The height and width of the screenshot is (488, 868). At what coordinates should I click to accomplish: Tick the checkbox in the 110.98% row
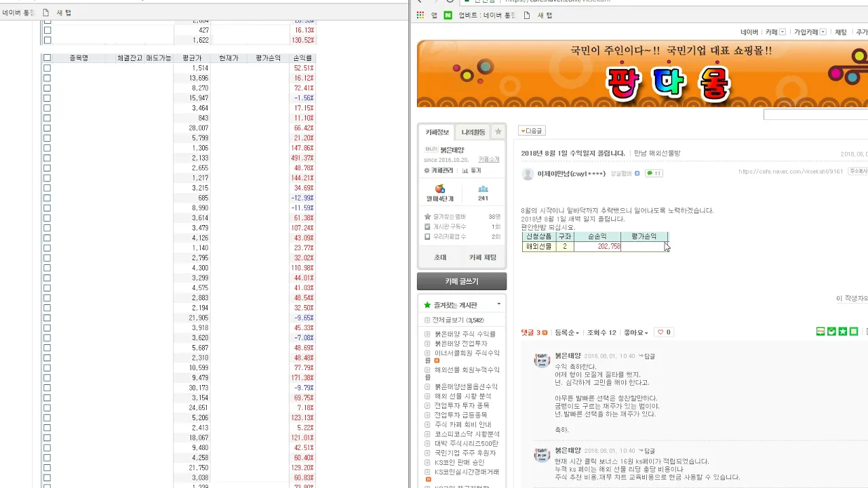pos(47,268)
